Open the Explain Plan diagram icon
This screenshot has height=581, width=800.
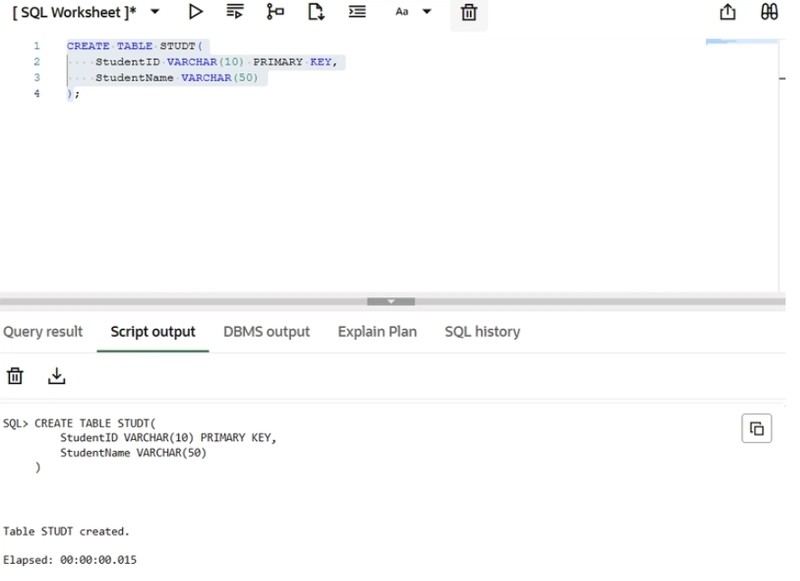(275, 12)
